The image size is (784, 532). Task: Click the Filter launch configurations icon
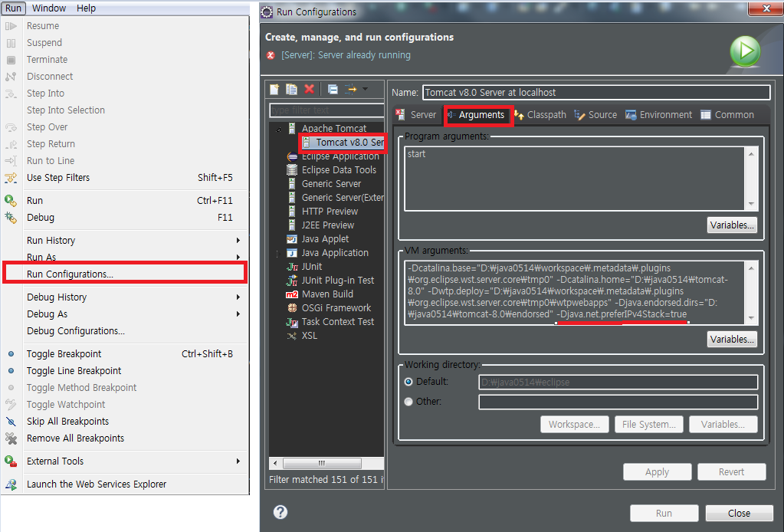(350, 90)
